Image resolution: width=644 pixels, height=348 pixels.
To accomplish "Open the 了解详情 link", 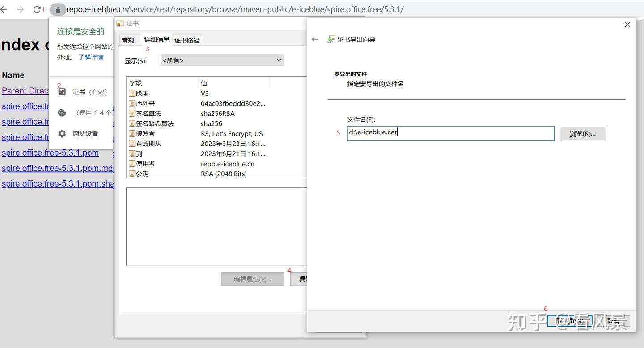I will (91, 57).
